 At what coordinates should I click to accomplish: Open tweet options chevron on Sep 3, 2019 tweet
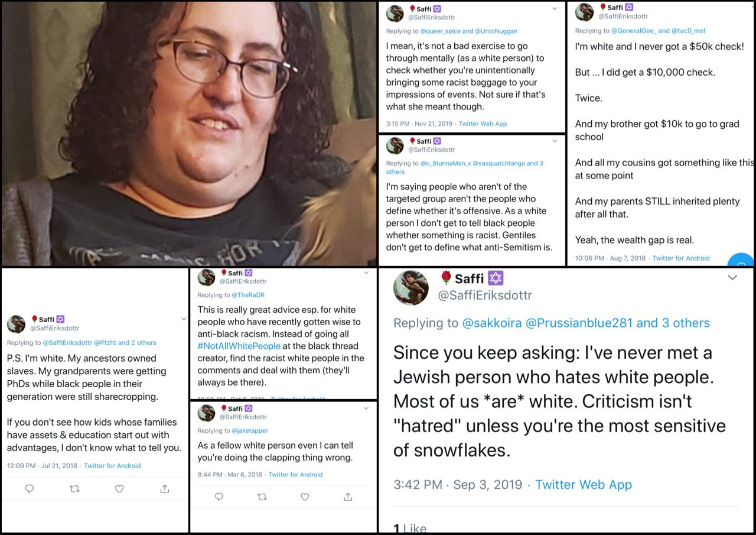[x=732, y=278]
